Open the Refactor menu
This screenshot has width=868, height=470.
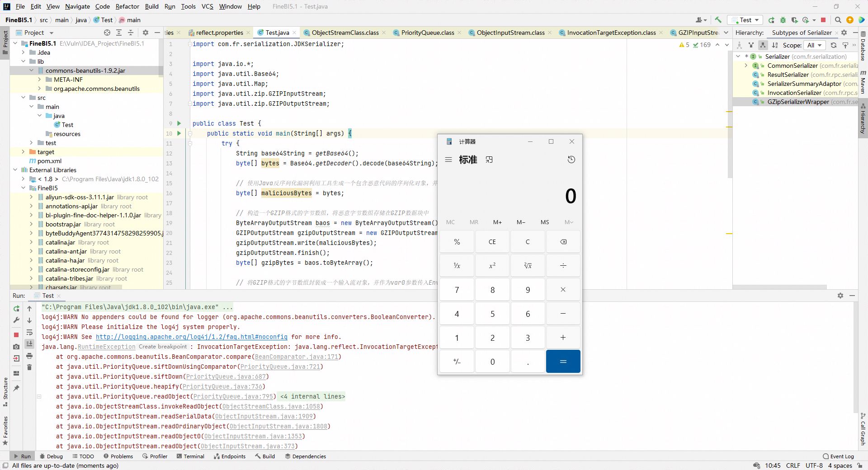point(127,6)
